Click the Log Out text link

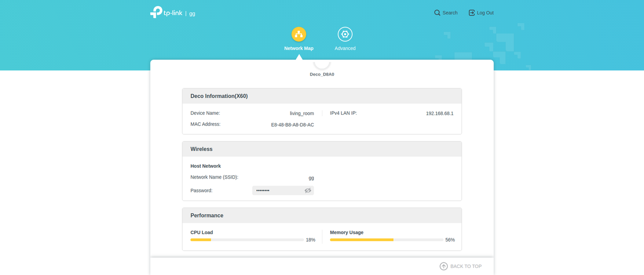pos(485,13)
